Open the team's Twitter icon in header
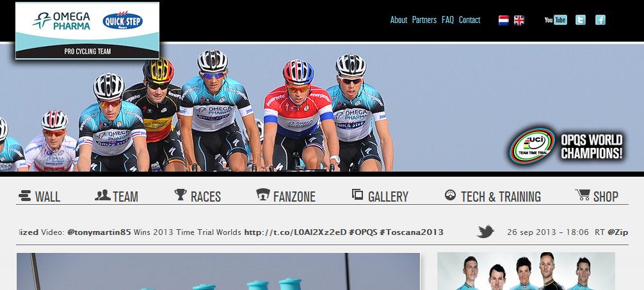This screenshot has height=290, width=644. click(x=581, y=20)
